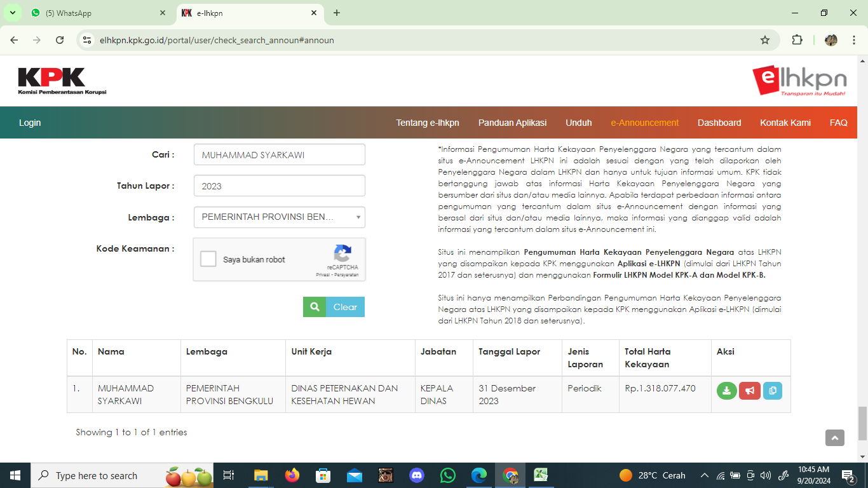
Task: View site information icon in address bar
Action: pyautogui.click(x=88, y=40)
